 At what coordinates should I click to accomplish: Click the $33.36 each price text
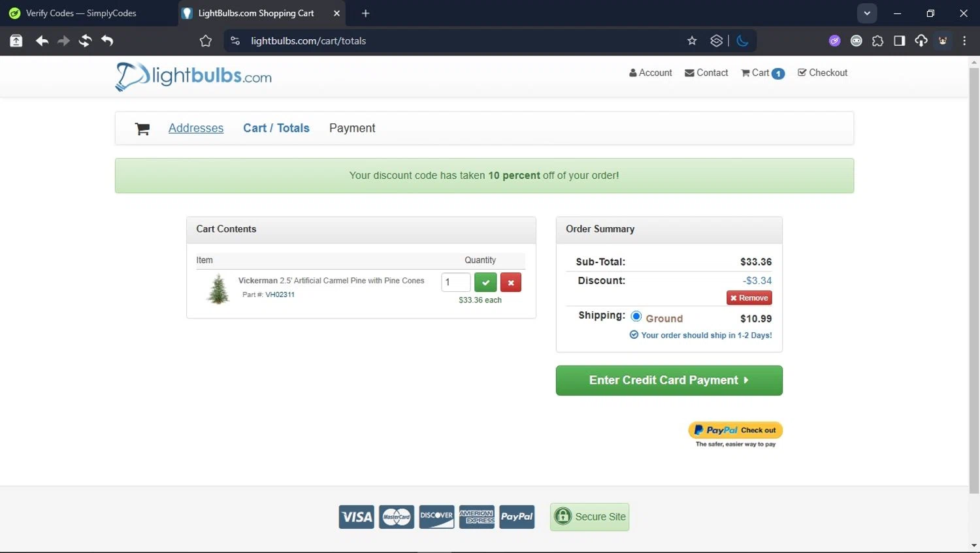pos(480,300)
